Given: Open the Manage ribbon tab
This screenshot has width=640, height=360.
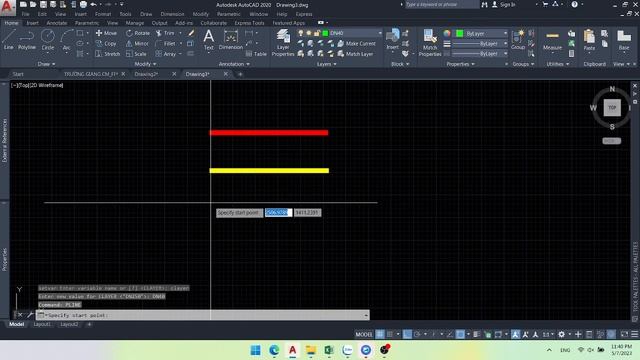Looking at the screenshot, I should tap(135, 23).
